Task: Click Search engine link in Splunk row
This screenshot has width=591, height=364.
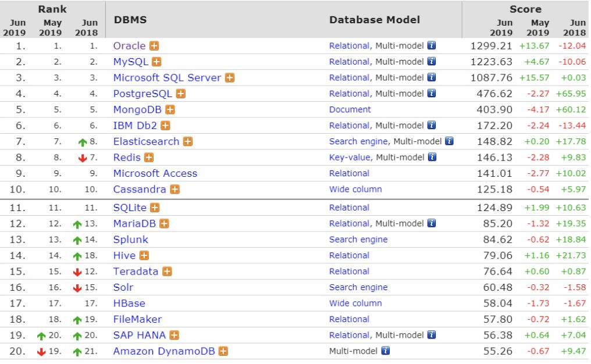Action: 358,240
